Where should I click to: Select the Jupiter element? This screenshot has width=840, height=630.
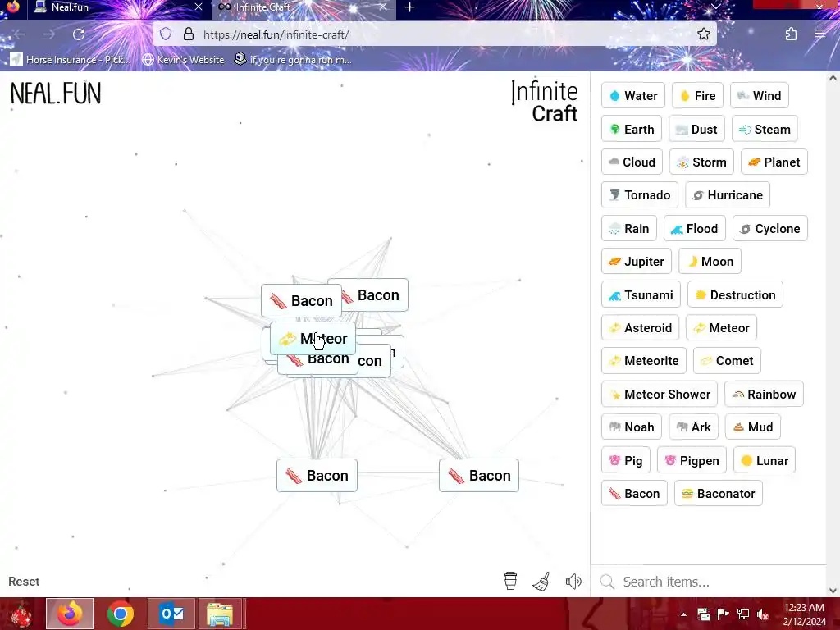pos(637,262)
